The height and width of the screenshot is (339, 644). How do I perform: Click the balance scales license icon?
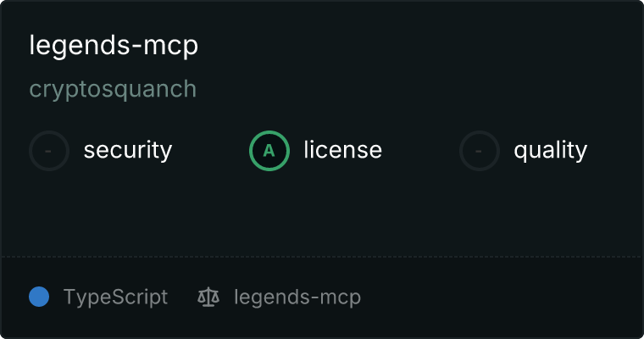pyautogui.click(x=208, y=297)
